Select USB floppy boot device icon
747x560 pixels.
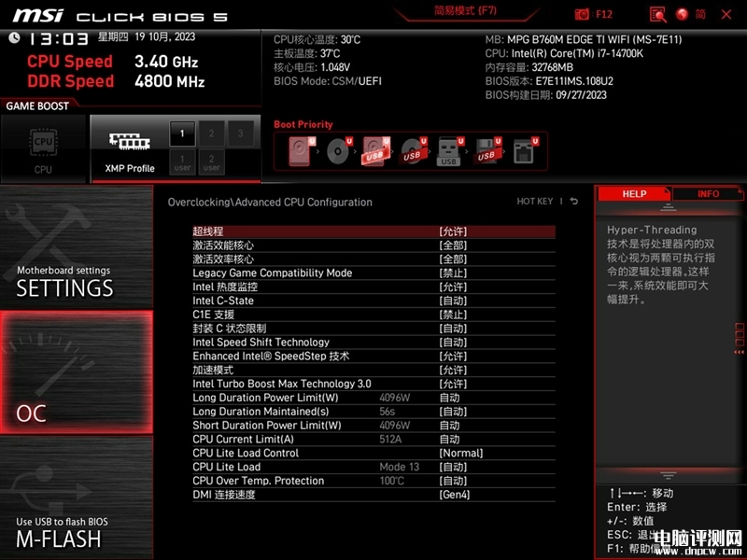[487, 151]
